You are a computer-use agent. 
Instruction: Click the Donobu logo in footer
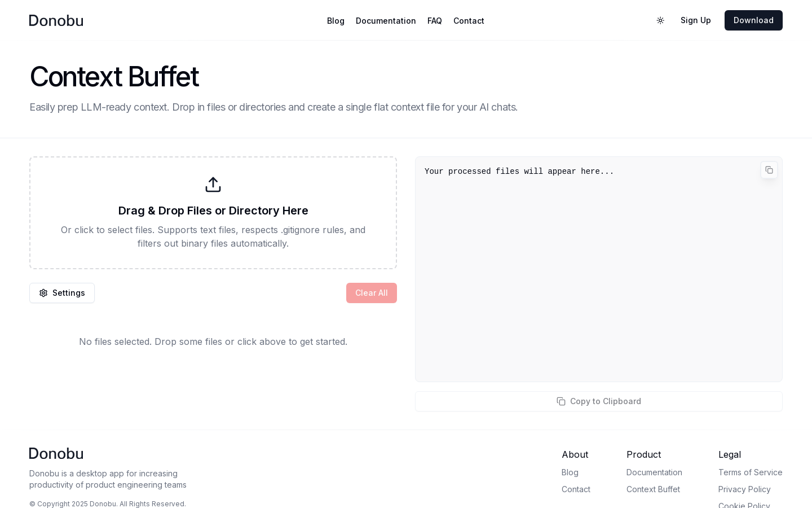coord(56,454)
